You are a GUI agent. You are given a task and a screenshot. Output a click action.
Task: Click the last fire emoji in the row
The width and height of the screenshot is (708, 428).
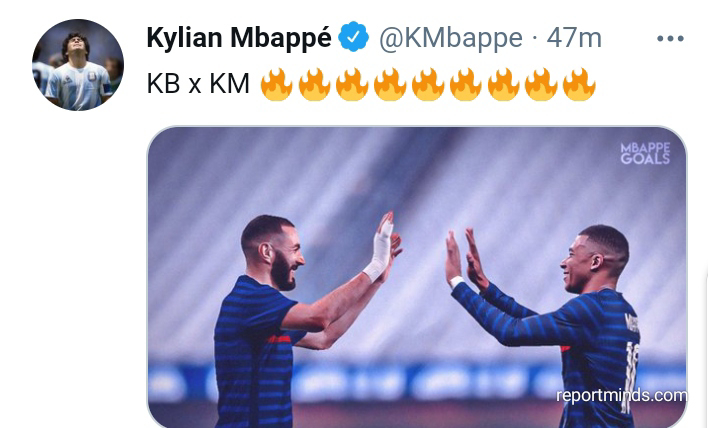click(579, 84)
